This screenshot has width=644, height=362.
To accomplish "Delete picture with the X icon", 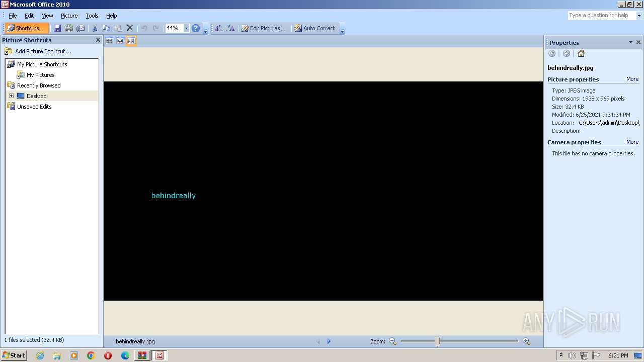I will (130, 28).
